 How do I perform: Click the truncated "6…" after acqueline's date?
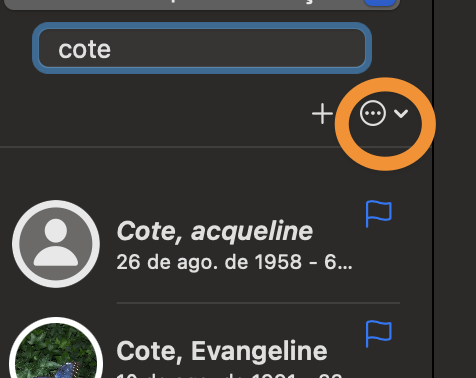(338, 262)
